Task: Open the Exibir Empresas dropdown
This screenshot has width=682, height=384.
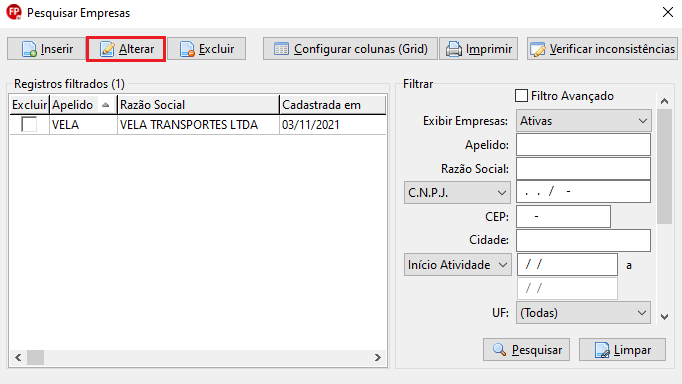Action: [x=583, y=120]
